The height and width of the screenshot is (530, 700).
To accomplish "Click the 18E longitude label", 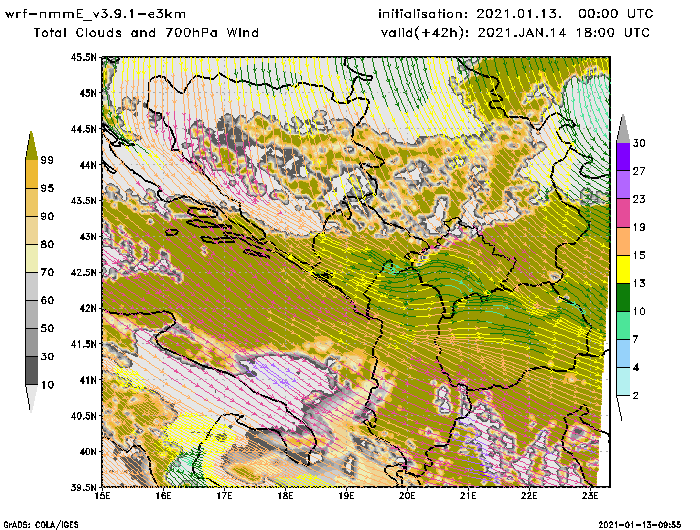I will [285, 496].
